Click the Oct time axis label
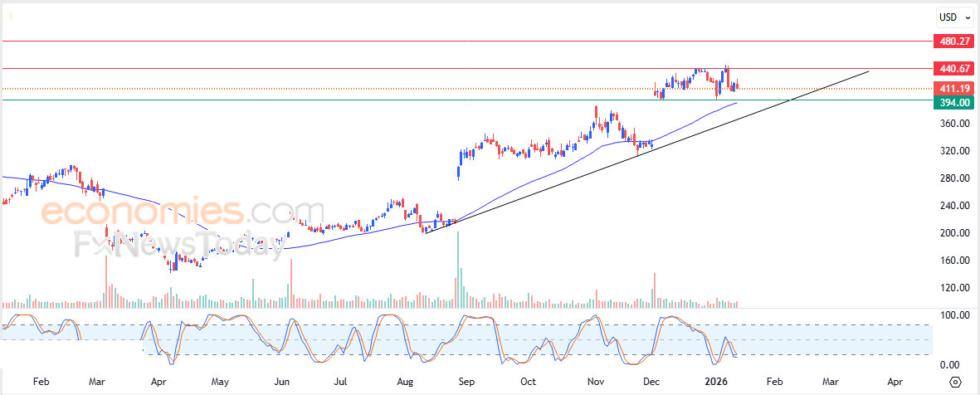Viewport: 980px width, 395px height. pyautogui.click(x=529, y=381)
